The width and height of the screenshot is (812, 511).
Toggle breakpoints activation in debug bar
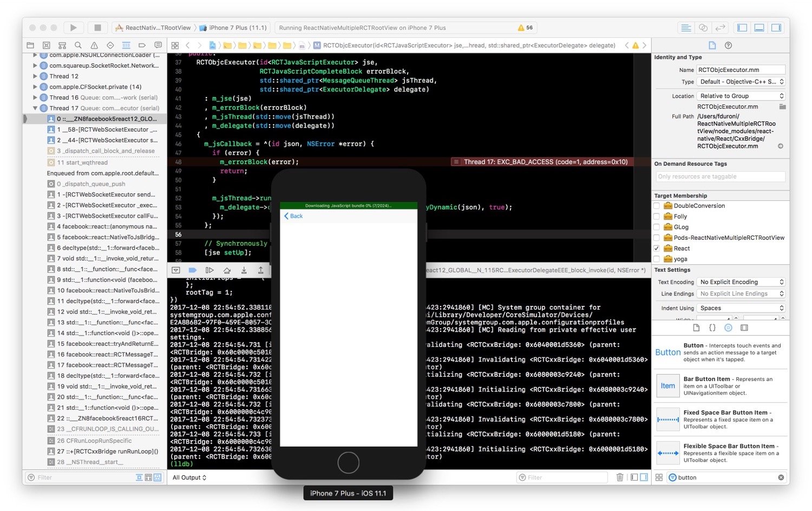[192, 270]
